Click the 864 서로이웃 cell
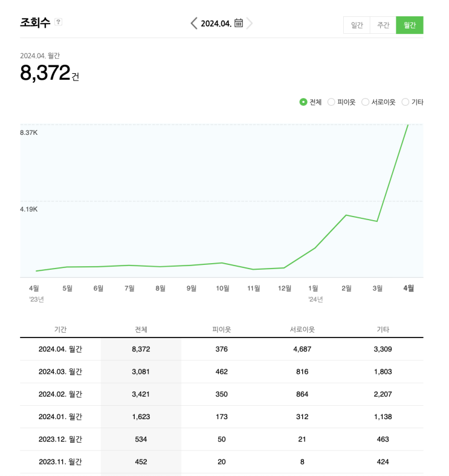 point(302,394)
